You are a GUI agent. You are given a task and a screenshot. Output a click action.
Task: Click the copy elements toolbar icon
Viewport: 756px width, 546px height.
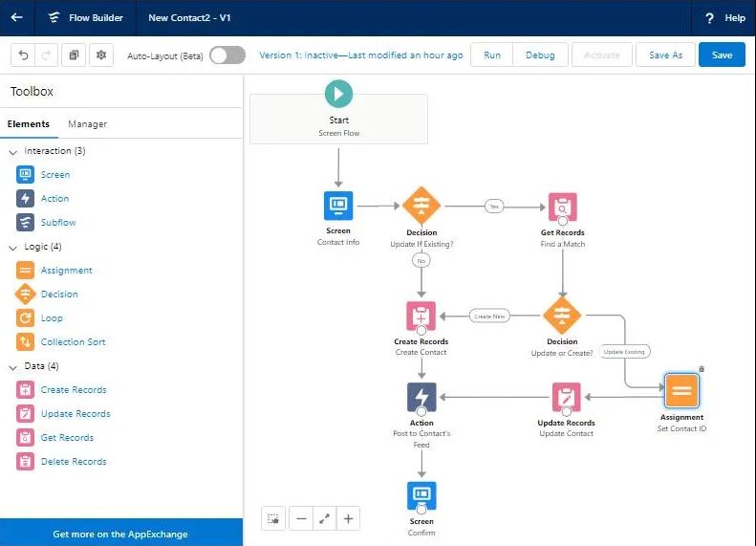(74, 55)
